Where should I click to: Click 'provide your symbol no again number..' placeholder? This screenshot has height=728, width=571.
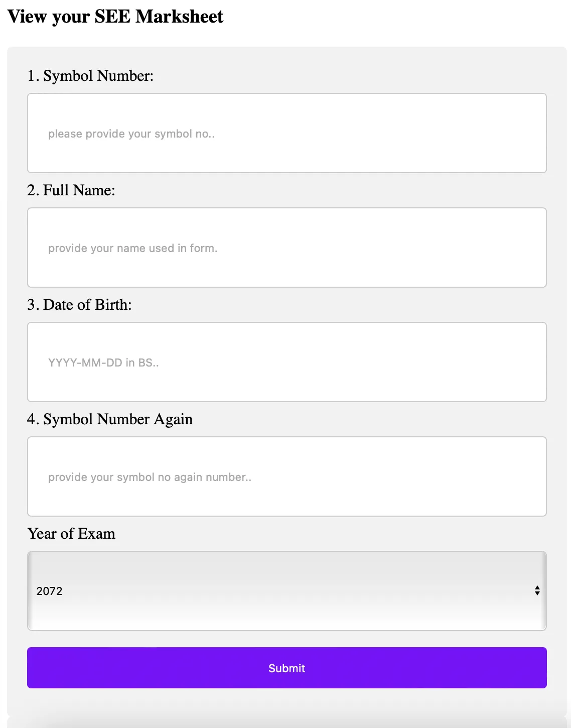pos(150,477)
